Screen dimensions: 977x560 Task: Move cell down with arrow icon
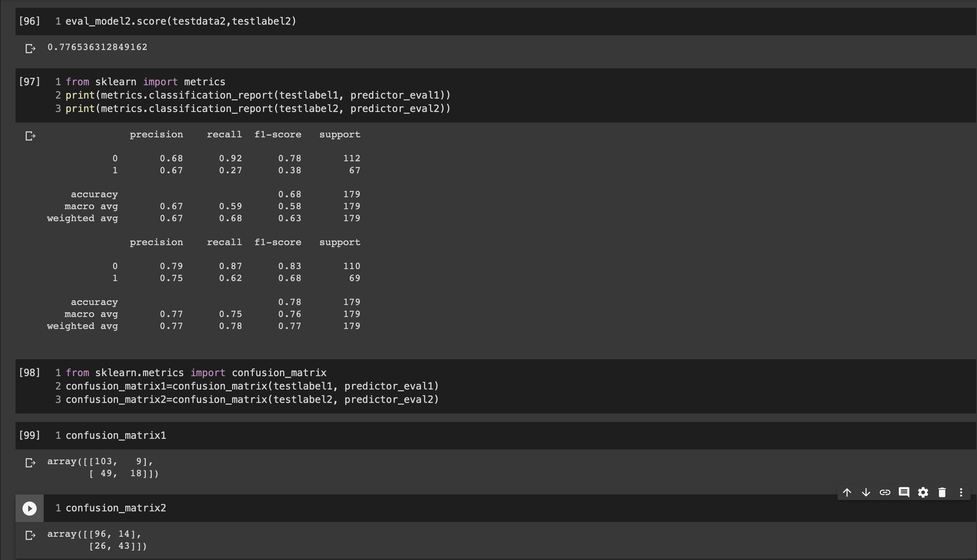pos(866,492)
